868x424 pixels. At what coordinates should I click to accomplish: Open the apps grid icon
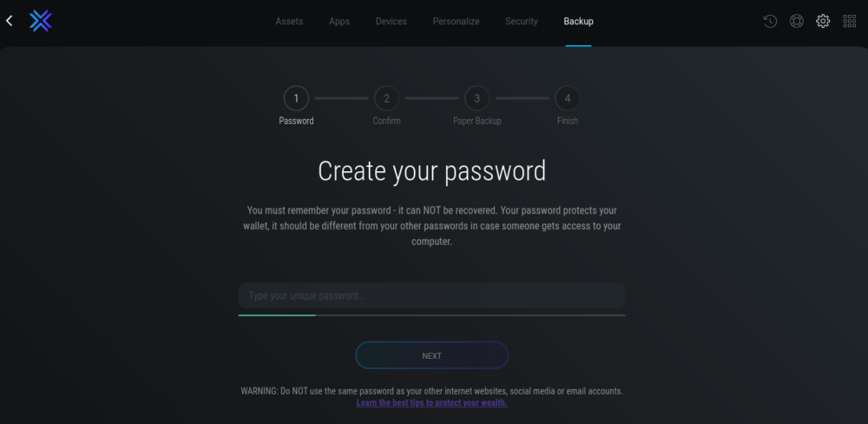pyautogui.click(x=850, y=22)
